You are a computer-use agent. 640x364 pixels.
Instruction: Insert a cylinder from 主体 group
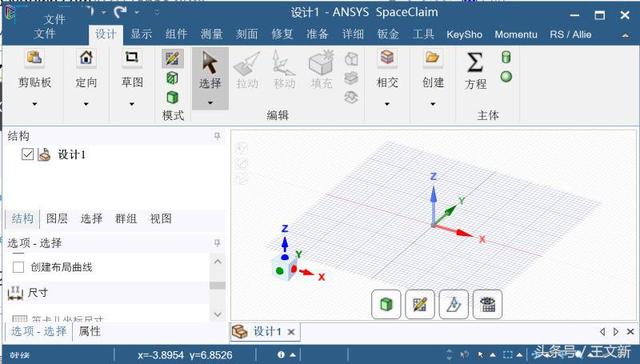pyautogui.click(x=506, y=57)
